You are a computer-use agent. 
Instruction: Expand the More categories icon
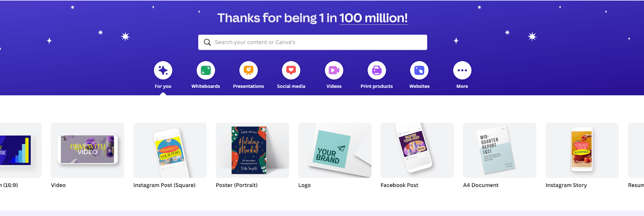[462, 71]
